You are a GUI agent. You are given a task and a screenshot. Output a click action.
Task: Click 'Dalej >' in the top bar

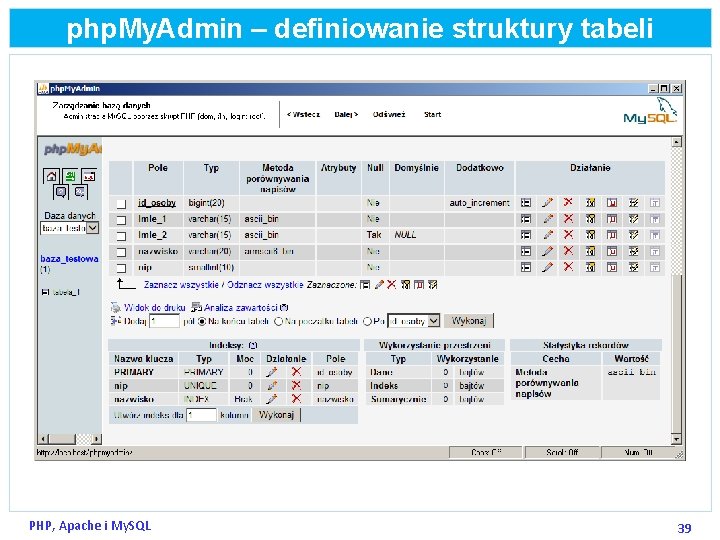click(346, 114)
